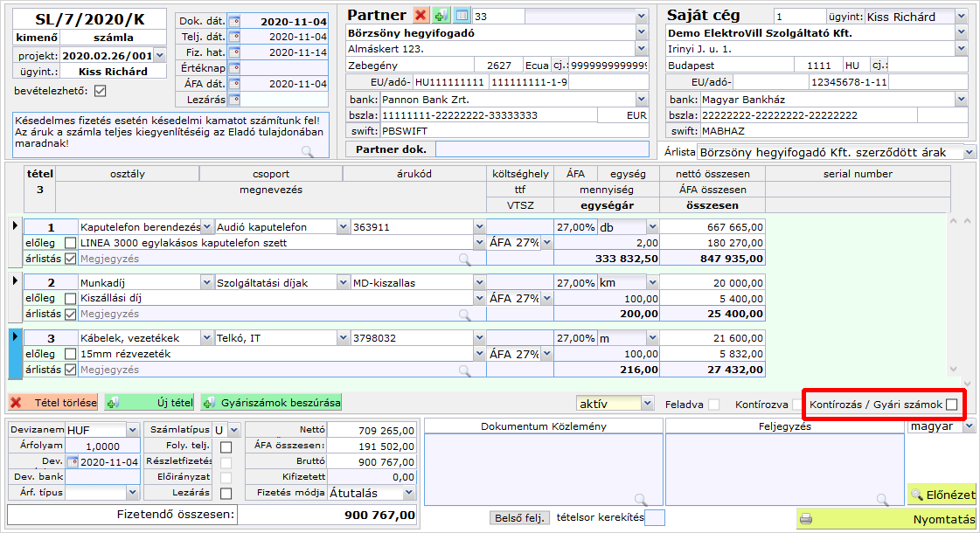980x533 pixels.
Task: Click the red X icon next to Partner
Action: click(x=420, y=16)
